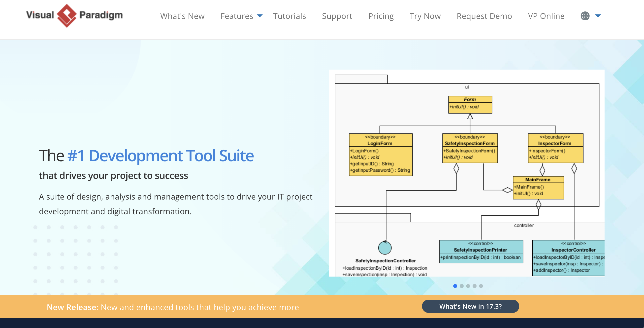Click the globe language icon
The height and width of the screenshot is (328, 644).
click(585, 16)
